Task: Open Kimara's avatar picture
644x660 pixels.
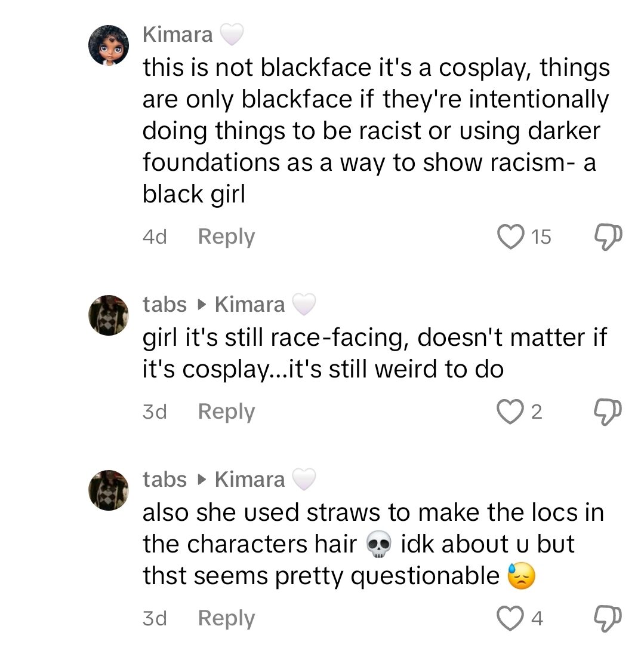Action: click(109, 45)
